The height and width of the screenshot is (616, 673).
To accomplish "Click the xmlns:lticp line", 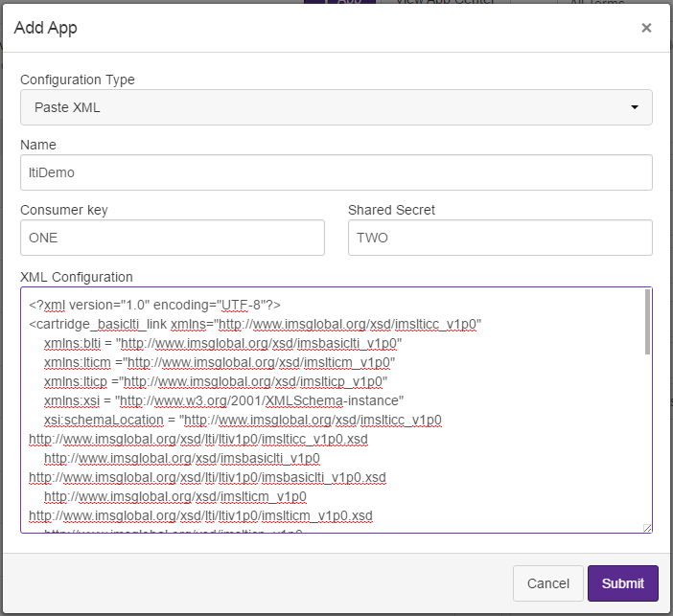I will 216,382.
